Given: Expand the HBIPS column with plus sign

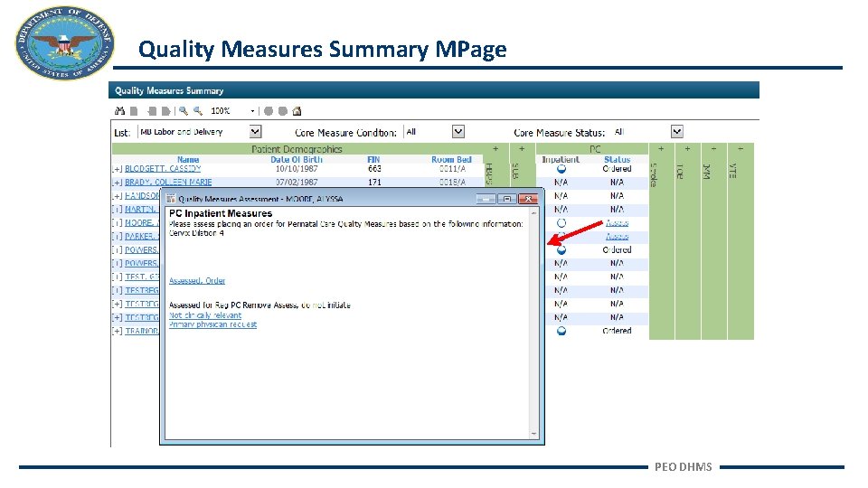Looking at the screenshot, I should [x=495, y=149].
